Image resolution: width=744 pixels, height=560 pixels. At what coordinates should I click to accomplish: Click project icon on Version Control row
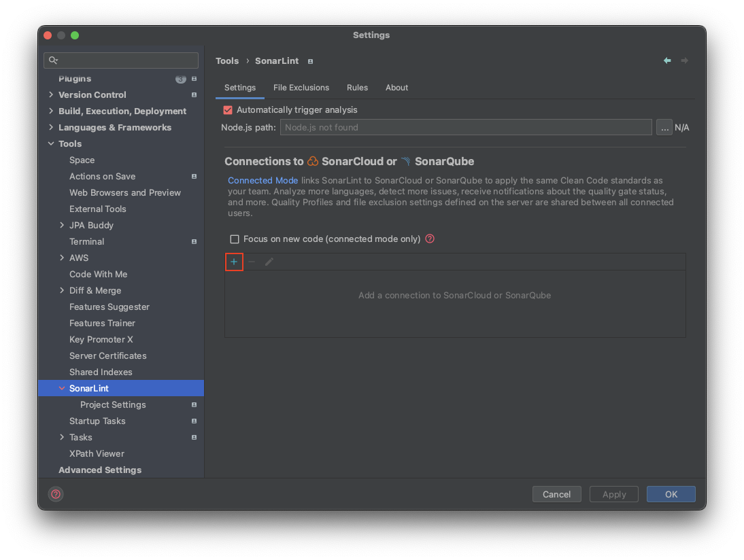click(x=194, y=95)
